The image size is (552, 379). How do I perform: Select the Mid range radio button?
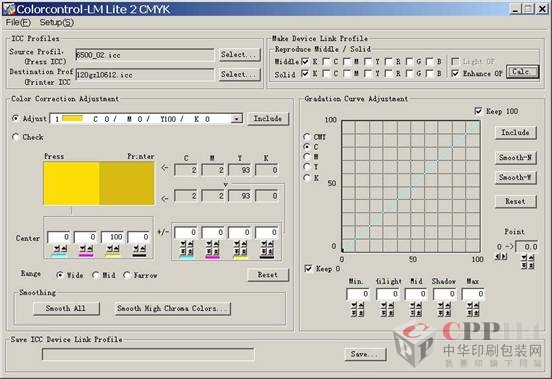[96, 275]
